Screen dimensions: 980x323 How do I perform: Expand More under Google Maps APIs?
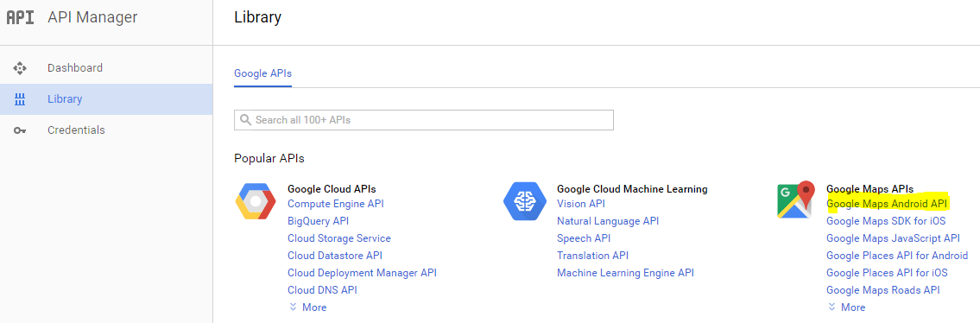coord(846,307)
